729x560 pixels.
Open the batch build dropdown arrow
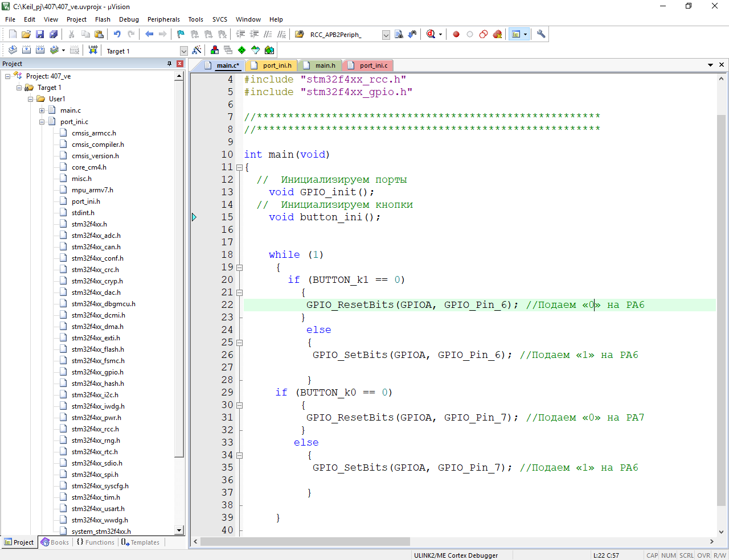pos(63,51)
